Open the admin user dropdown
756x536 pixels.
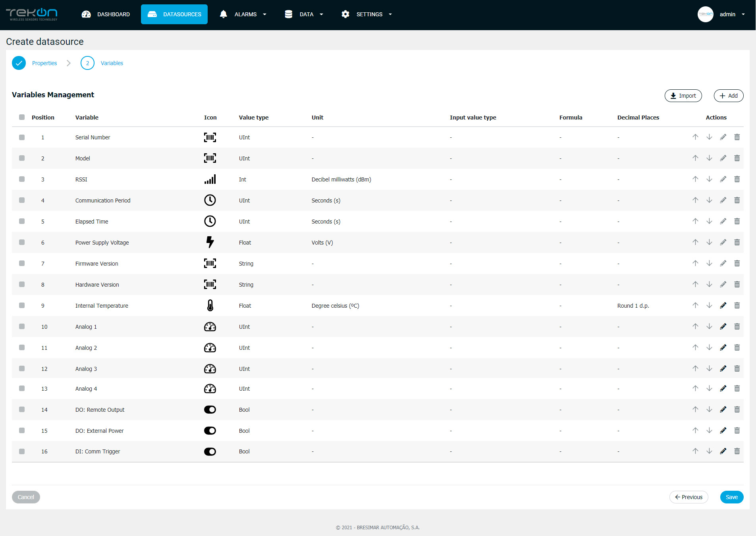pyautogui.click(x=721, y=14)
